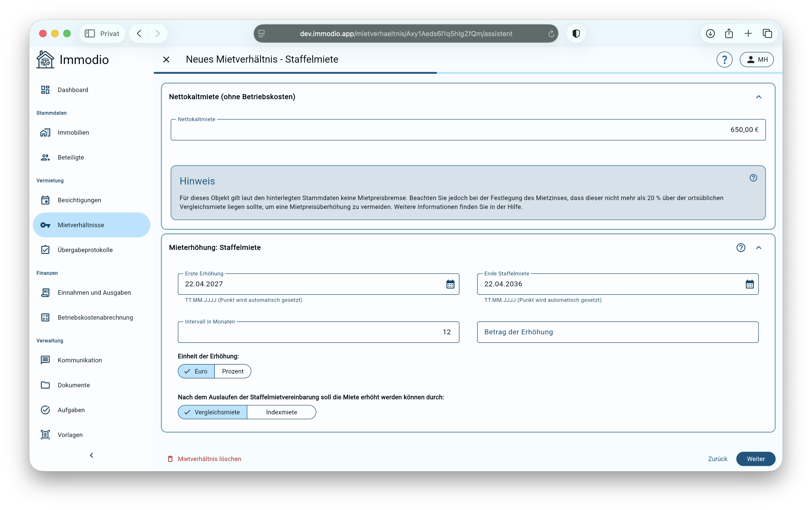Click the Betrag der Erhöhung field
This screenshot has height=510, width=812.
pyautogui.click(x=618, y=332)
